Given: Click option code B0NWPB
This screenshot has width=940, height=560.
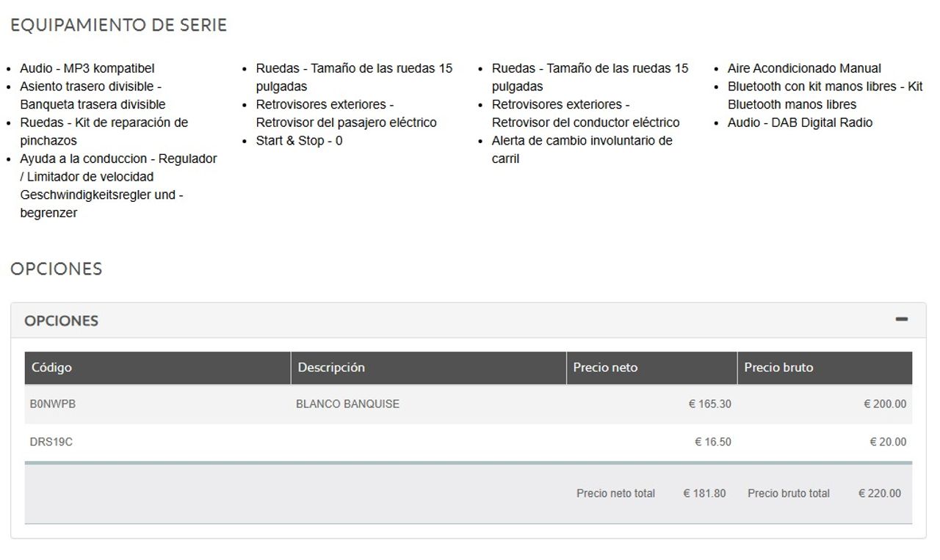Looking at the screenshot, I should click(x=53, y=404).
